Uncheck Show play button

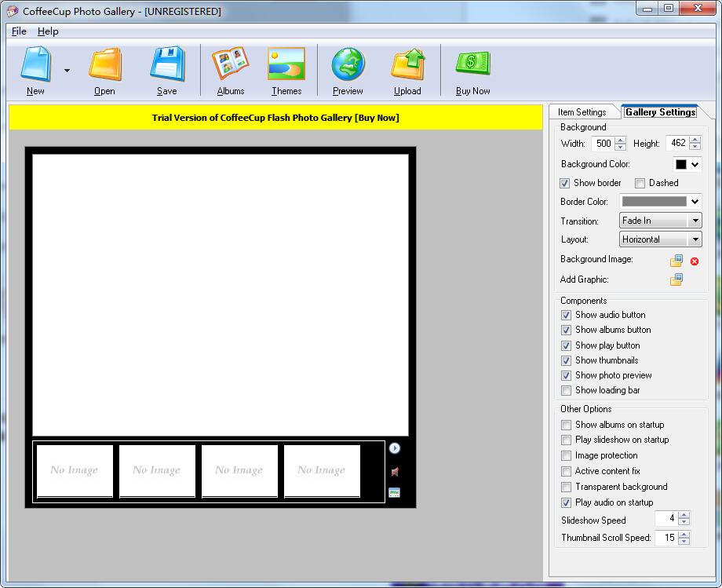click(566, 345)
